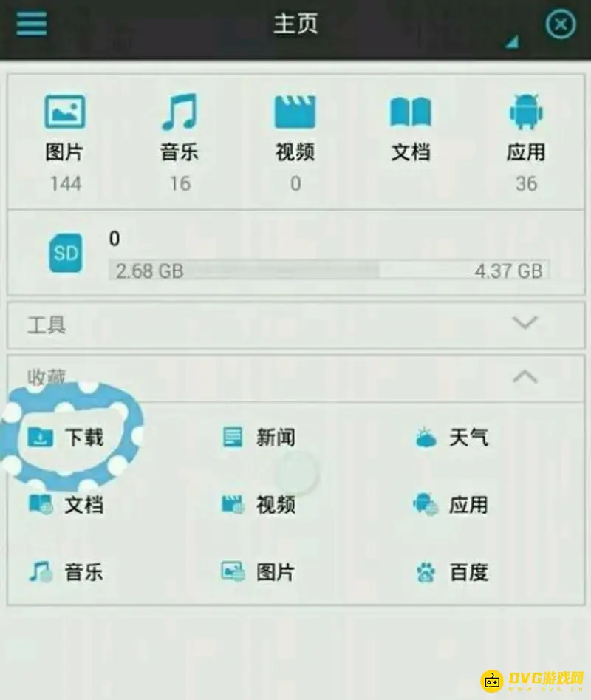This screenshot has width=591, height=700.
Task: Close the current window with X button
Action: [560, 24]
